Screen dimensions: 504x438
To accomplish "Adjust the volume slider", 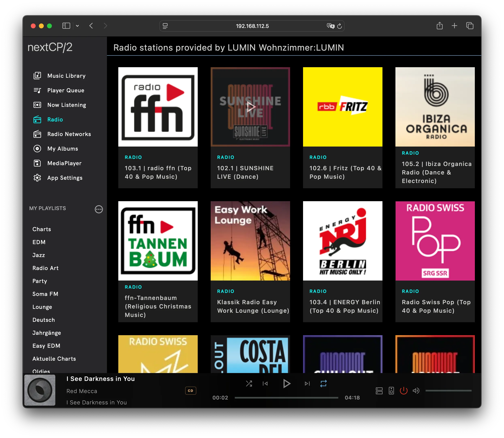I will click(x=448, y=391).
